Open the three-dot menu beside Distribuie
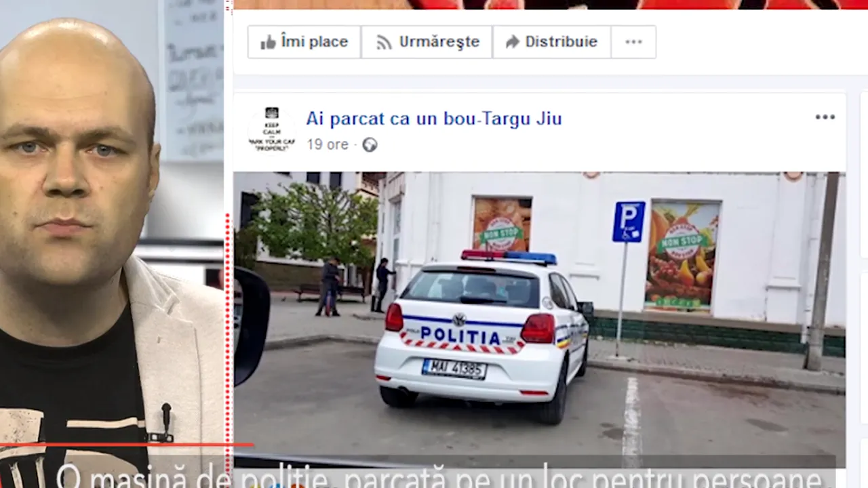The image size is (868, 488). (x=633, y=42)
